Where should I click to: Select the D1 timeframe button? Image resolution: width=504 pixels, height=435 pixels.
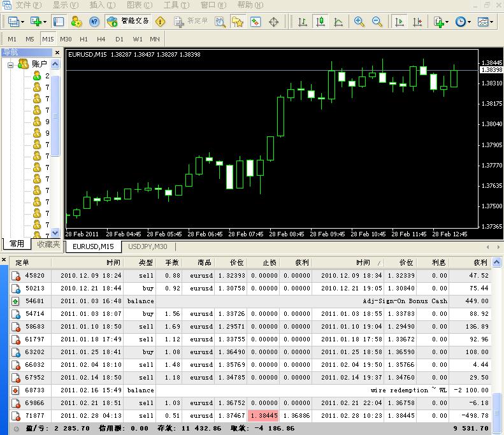pos(119,39)
